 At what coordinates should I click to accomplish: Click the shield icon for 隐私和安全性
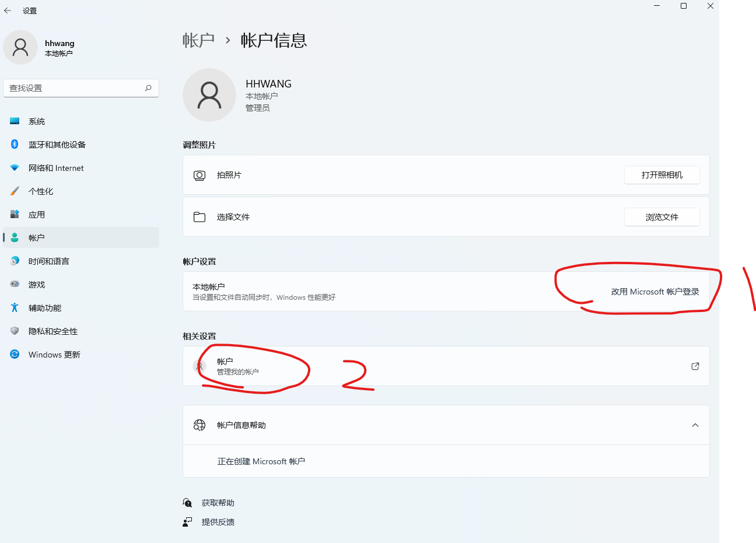14,331
